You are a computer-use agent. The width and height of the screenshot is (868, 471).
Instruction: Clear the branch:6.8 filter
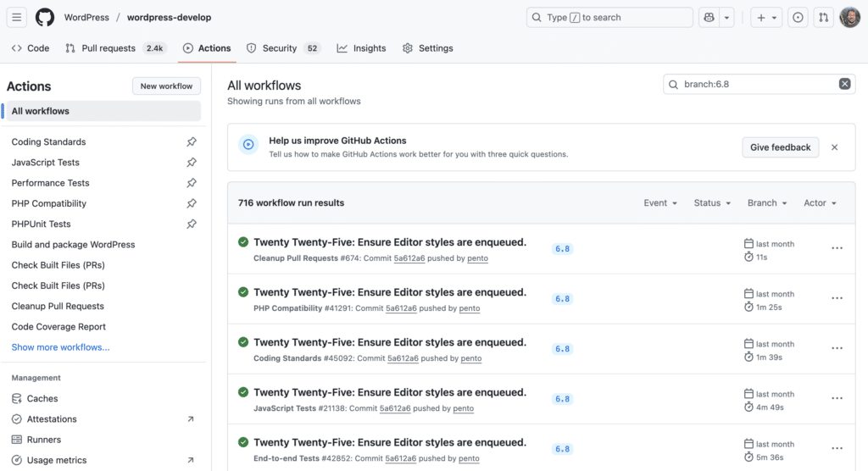(x=845, y=84)
